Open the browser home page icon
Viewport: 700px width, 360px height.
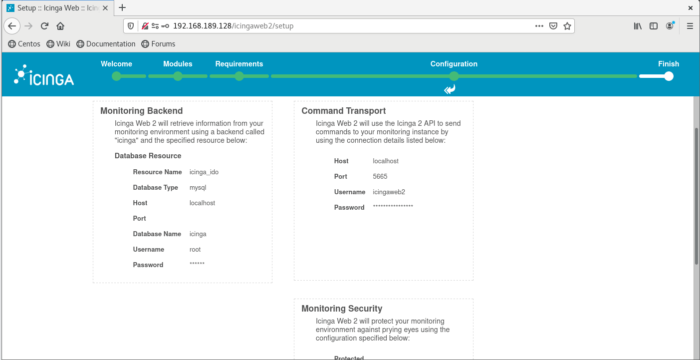coord(60,26)
